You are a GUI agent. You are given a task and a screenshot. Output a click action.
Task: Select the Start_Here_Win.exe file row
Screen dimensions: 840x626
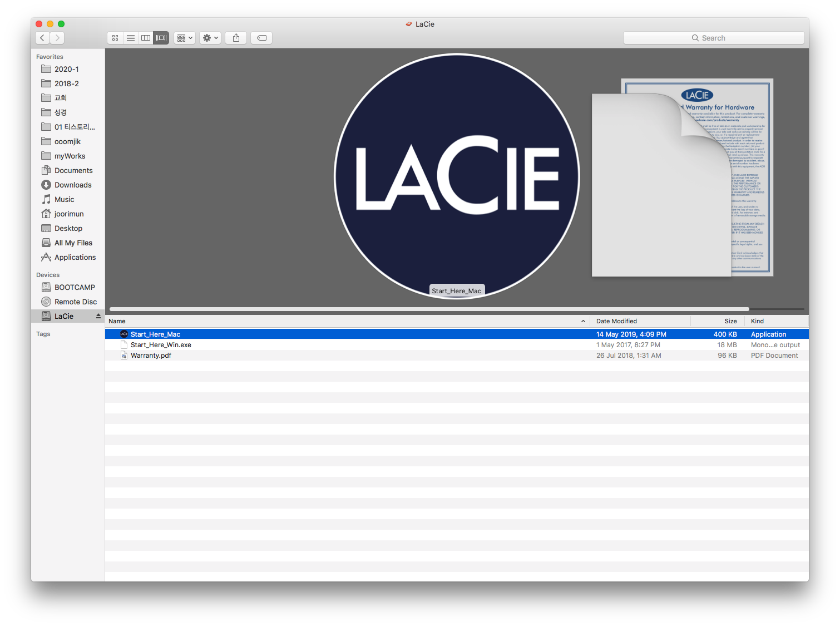(457, 345)
